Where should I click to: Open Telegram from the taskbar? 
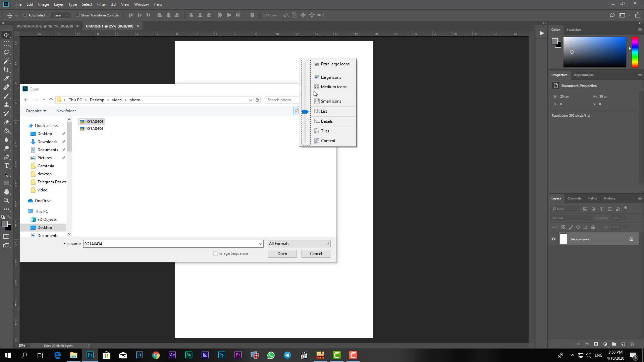point(287,355)
